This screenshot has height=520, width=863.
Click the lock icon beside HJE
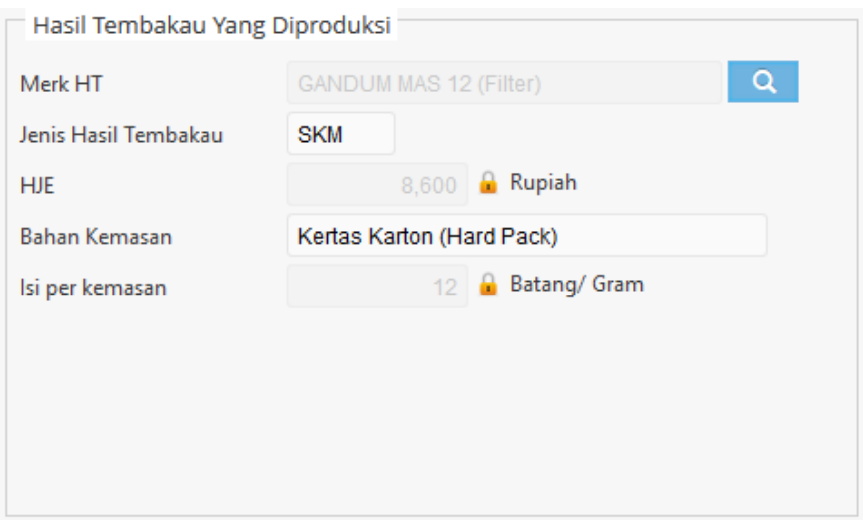click(x=487, y=184)
